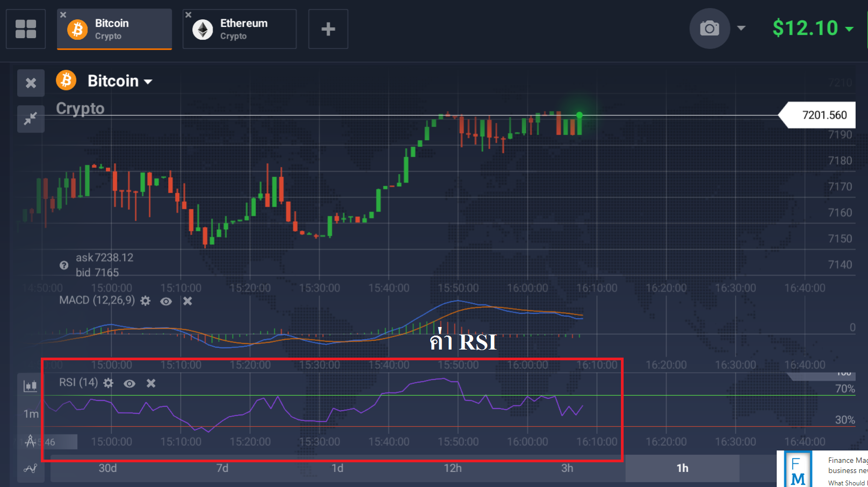The width and height of the screenshot is (868, 487).
Task: Open the indicators wave icon
Action: [31, 469]
